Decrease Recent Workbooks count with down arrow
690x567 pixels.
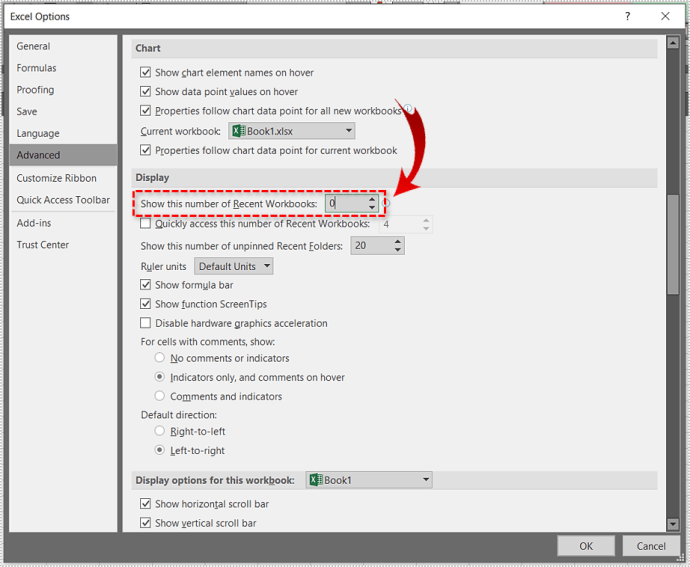[x=372, y=208]
